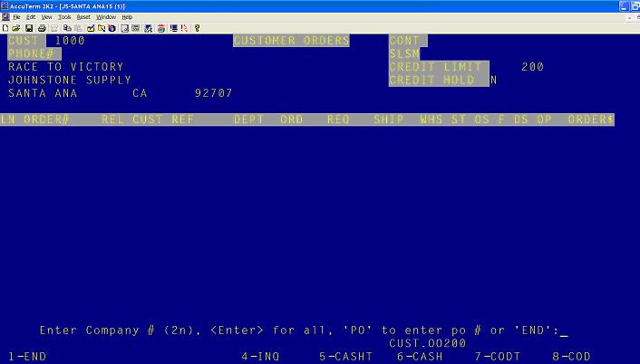The height and width of the screenshot is (364, 640).
Task: Open the Edit menu
Action: [x=31, y=17]
